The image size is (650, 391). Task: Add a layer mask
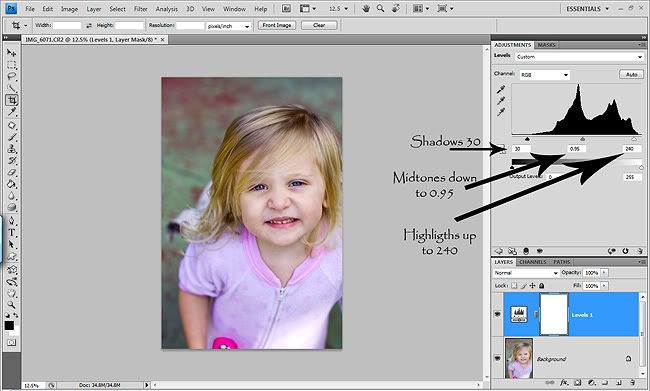click(x=577, y=382)
